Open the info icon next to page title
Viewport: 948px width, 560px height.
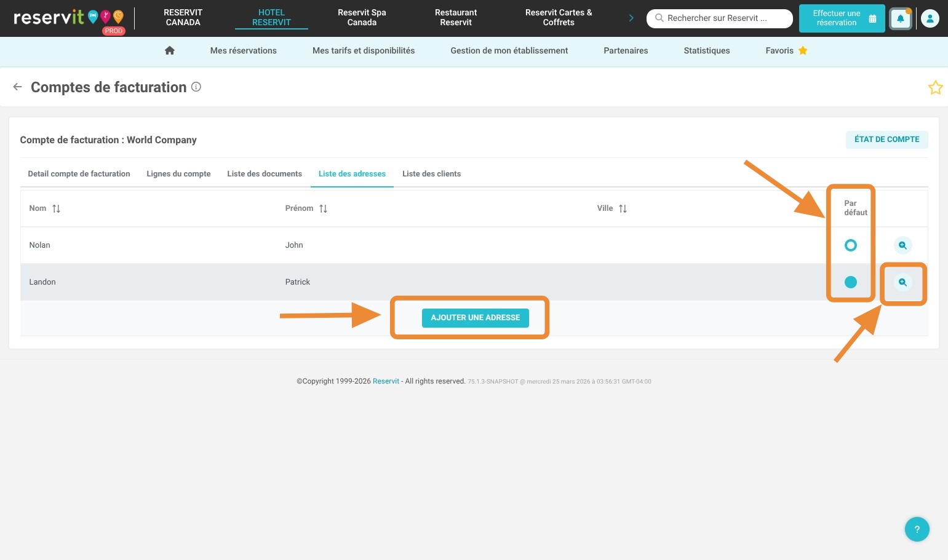196,87
